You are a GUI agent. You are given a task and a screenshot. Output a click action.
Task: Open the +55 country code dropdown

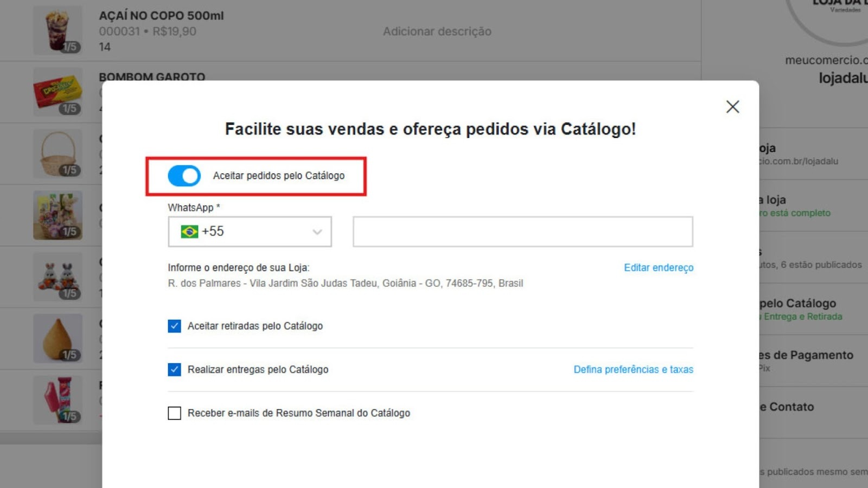(317, 231)
